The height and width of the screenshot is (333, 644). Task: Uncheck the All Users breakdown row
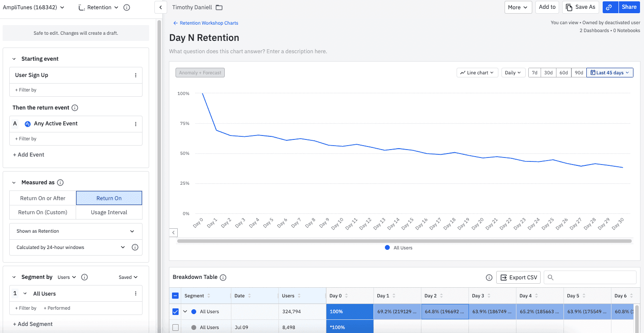coord(176,311)
